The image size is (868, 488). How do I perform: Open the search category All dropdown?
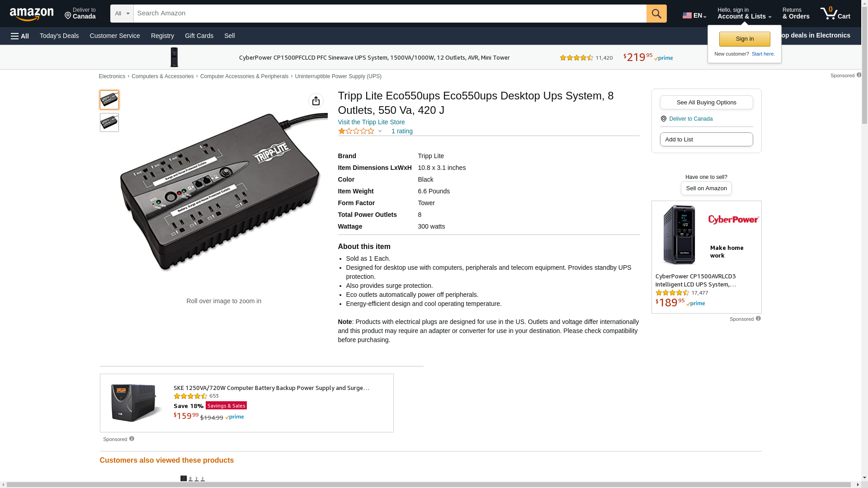tap(122, 14)
